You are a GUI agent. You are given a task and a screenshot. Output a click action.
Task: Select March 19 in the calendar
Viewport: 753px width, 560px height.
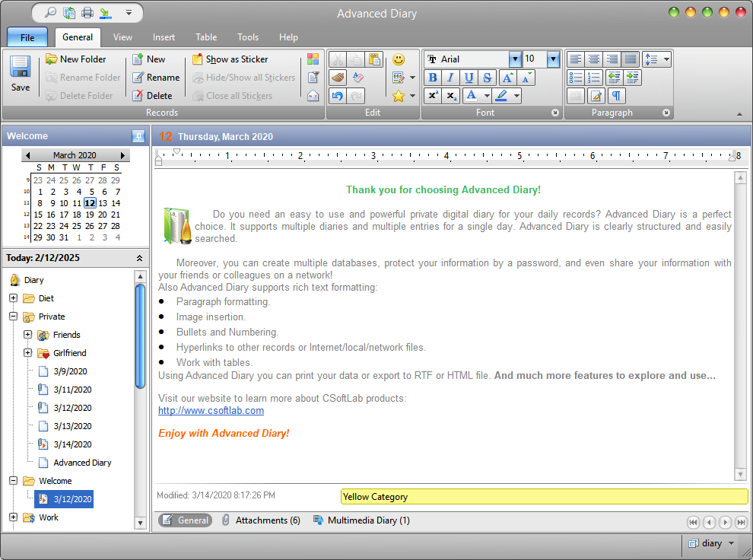pyautogui.click(x=89, y=215)
